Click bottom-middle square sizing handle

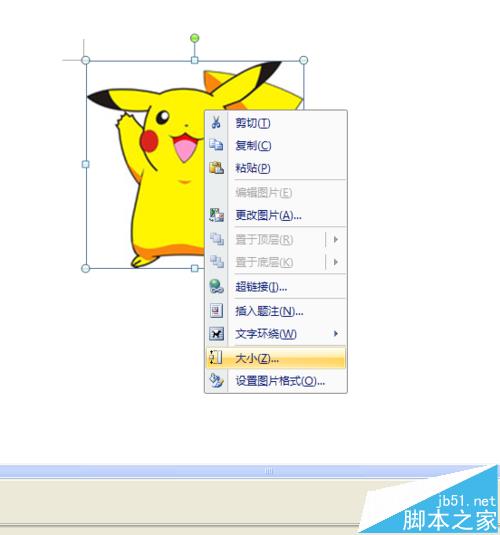[x=195, y=268]
